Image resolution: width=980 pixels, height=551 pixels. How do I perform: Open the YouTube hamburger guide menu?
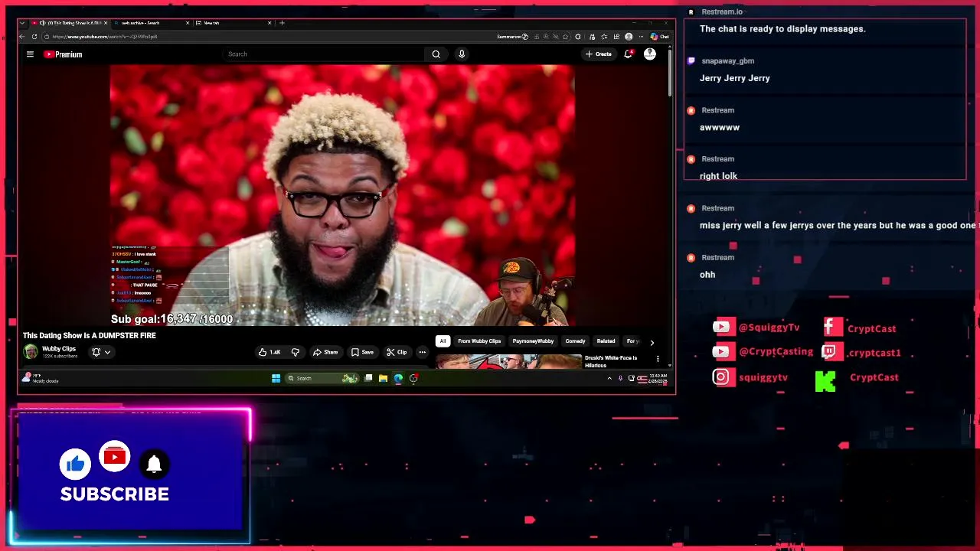[30, 54]
